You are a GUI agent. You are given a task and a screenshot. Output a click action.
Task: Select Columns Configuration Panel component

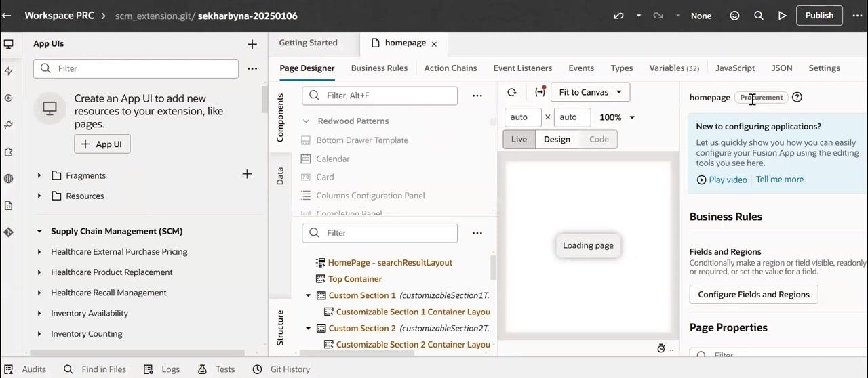click(370, 196)
